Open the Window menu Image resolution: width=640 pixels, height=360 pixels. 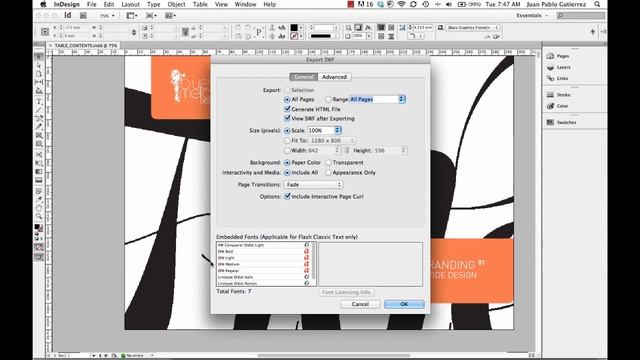click(245, 4)
